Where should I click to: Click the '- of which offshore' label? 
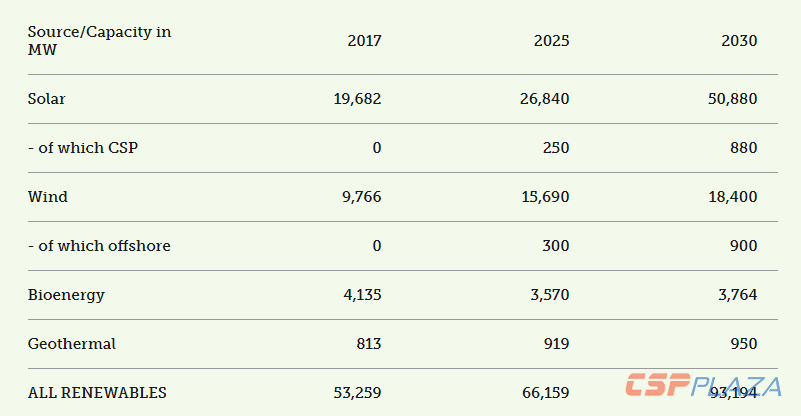click(x=99, y=246)
